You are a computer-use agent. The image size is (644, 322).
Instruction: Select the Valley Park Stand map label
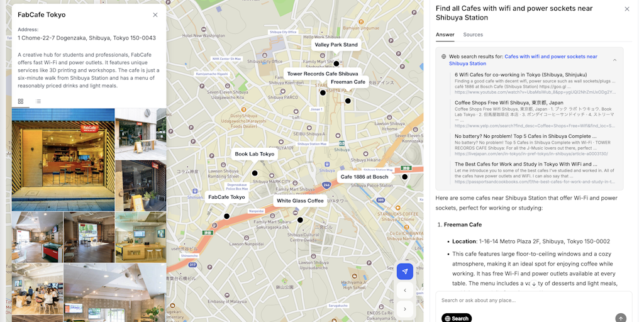pos(336,45)
